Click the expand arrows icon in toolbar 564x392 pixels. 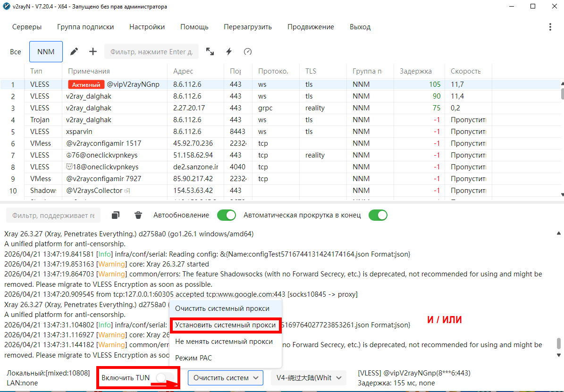210,52
